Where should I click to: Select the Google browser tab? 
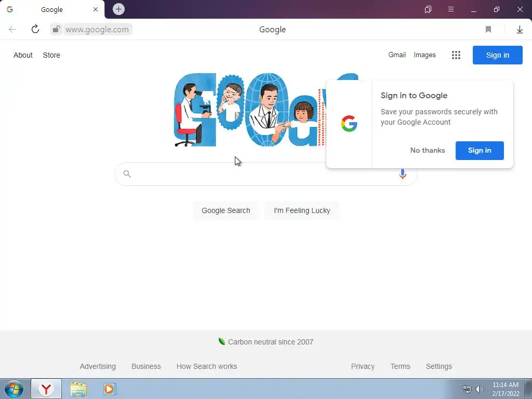[x=52, y=9]
